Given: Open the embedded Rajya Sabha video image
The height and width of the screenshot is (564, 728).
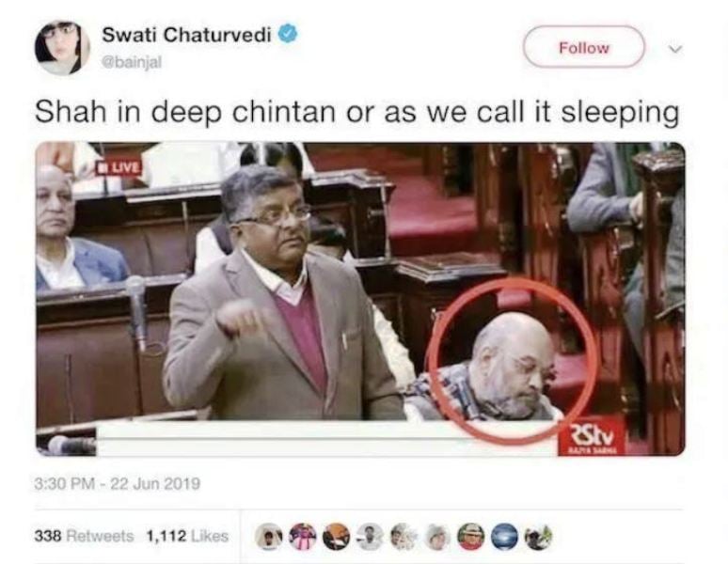Looking at the screenshot, I should tap(360, 299).
